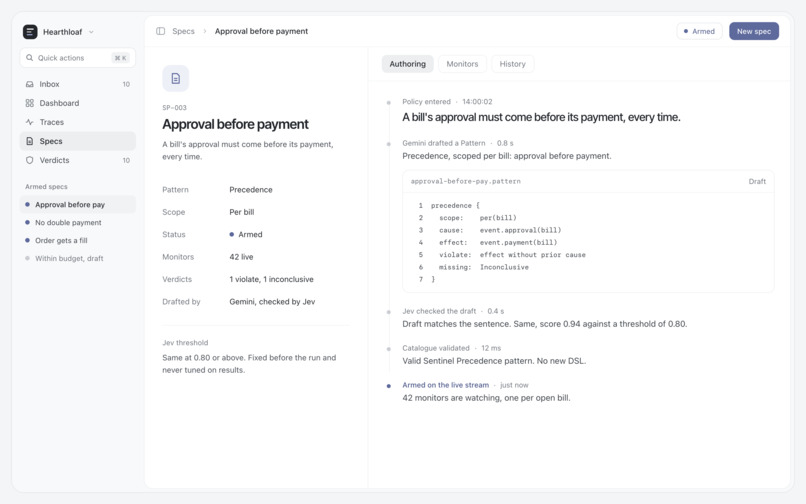Switch to the Monitors tab

(462, 64)
